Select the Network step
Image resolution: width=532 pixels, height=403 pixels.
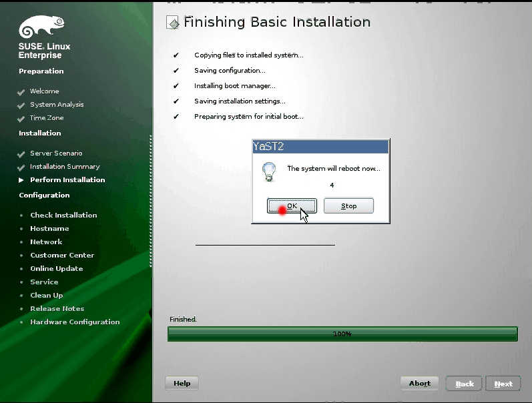point(46,242)
